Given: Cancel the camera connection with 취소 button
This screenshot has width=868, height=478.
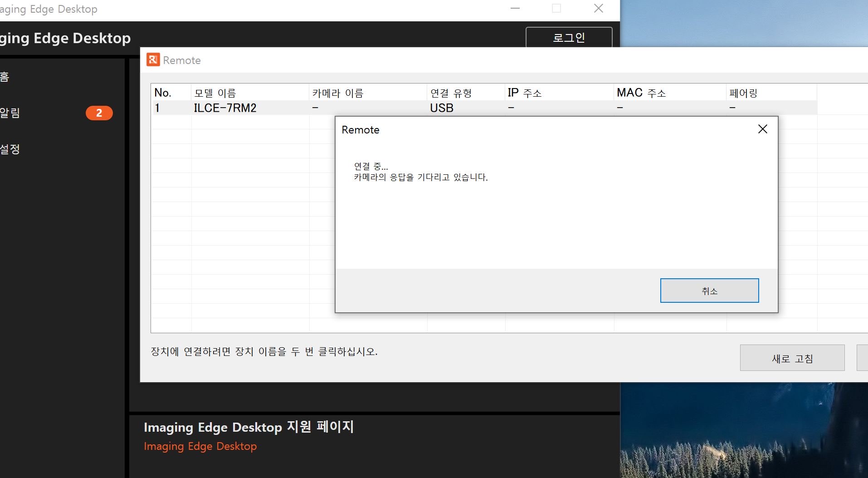Looking at the screenshot, I should [709, 291].
